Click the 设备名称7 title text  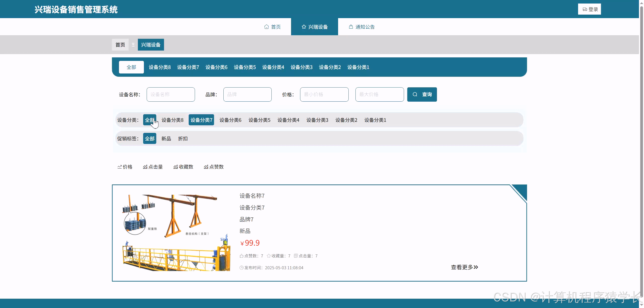point(252,196)
